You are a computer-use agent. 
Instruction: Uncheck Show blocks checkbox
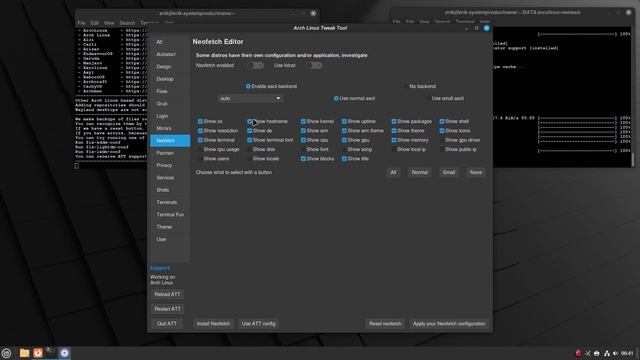pos(303,159)
